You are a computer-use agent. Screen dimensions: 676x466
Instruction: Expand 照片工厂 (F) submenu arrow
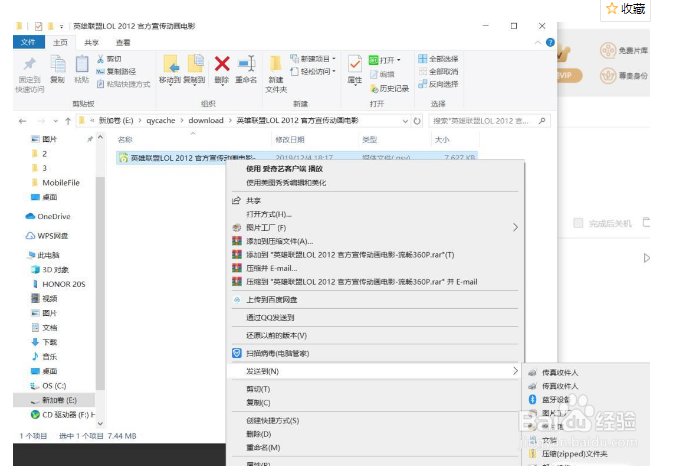tap(515, 228)
